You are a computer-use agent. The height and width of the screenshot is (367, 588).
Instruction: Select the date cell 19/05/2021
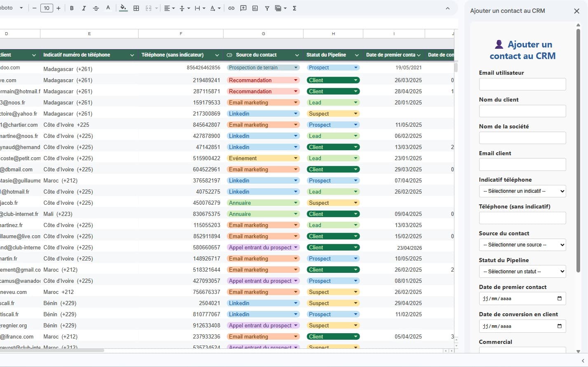[x=394, y=68]
